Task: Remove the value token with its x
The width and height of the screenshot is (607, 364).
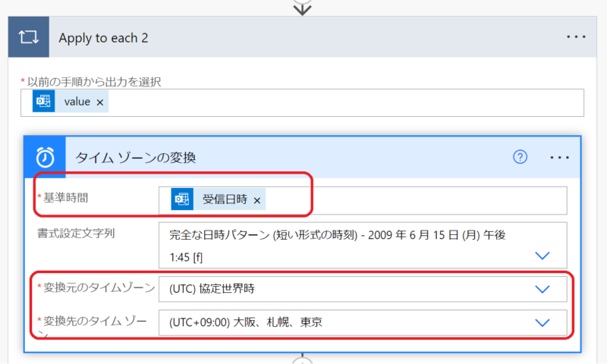Action: click(100, 102)
